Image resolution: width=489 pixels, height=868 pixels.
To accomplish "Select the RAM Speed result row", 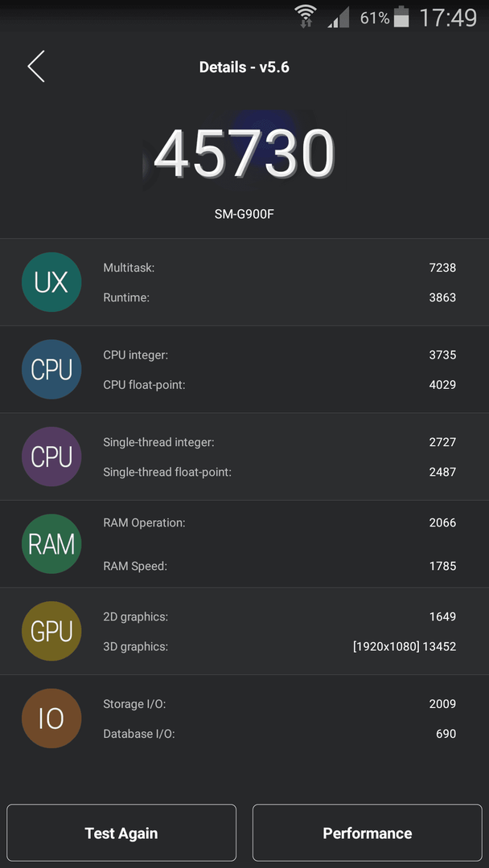I will tap(280, 567).
